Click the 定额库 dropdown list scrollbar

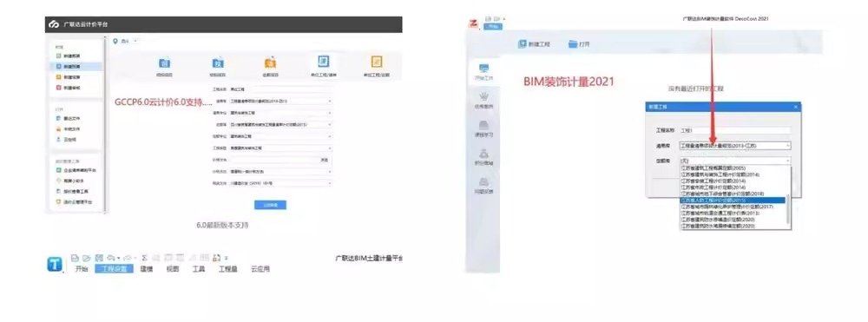tap(788, 196)
